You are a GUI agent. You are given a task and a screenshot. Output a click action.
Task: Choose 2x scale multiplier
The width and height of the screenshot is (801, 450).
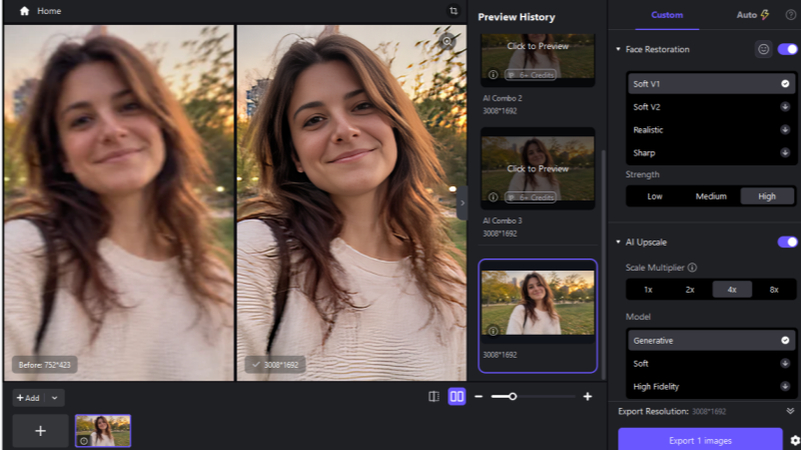pyautogui.click(x=690, y=290)
